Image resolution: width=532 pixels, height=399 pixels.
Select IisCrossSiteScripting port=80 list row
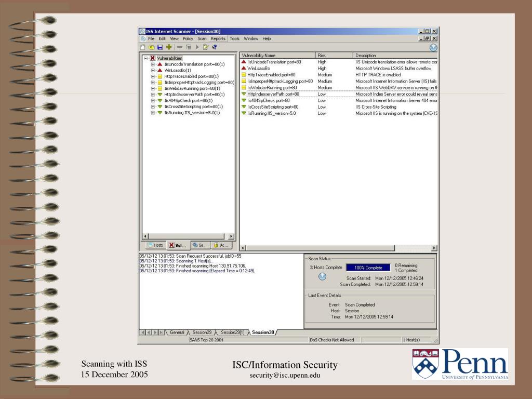(273, 107)
